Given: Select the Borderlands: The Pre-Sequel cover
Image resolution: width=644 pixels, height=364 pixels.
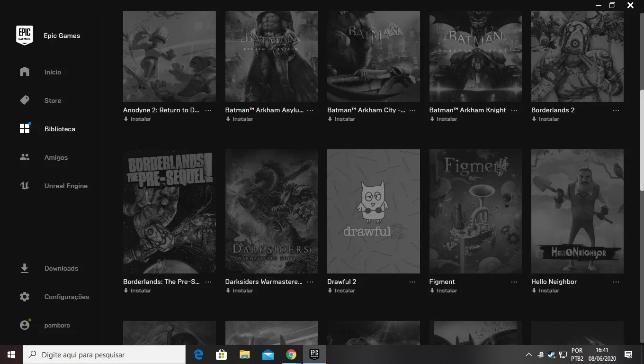Looking at the screenshot, I should 170,211.
